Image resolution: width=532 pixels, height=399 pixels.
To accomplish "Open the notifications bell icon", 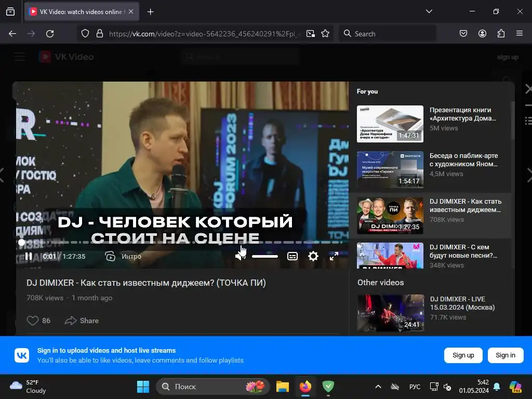I will 496,387.
